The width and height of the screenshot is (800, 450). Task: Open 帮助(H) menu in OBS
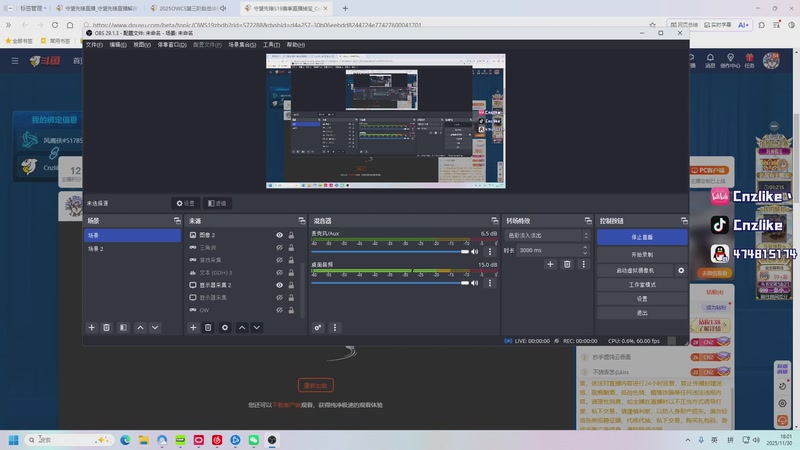pos(295,45)
